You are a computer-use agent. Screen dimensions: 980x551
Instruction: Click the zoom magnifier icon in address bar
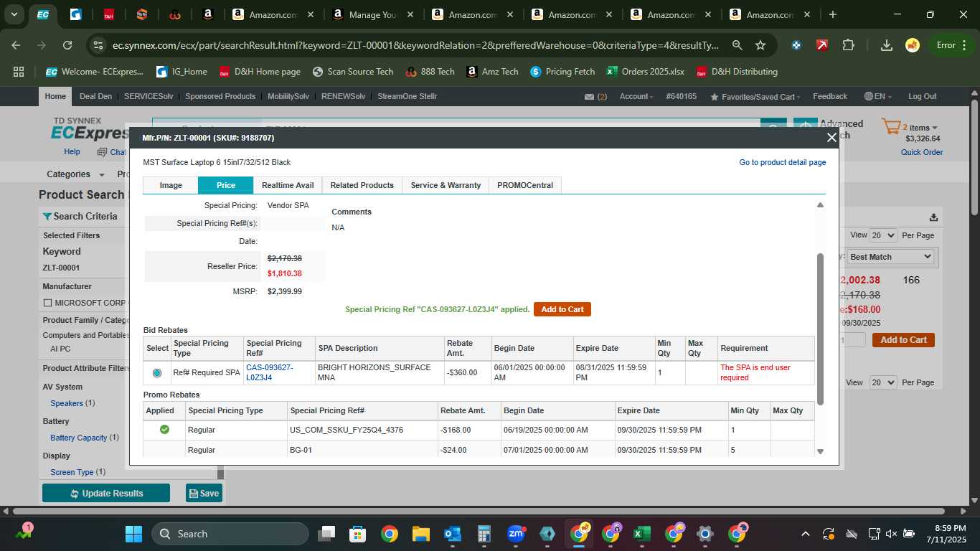pyautogui.click(x=737, y=45)
